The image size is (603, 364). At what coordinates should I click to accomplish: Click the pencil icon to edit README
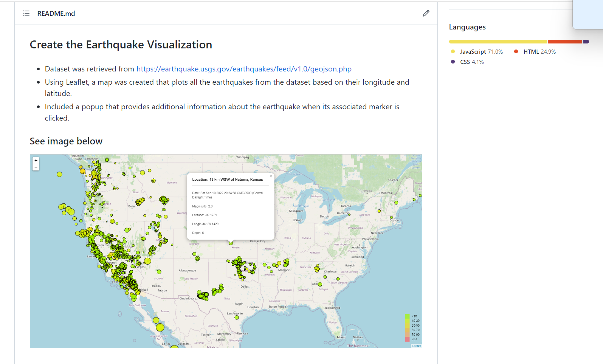(426, 14)
